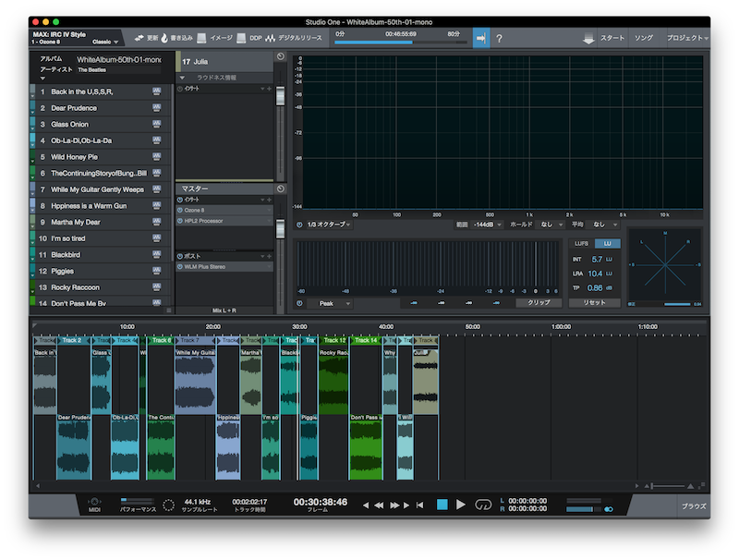The image size is (739, 560).
Task: Click the Reset (リセット) loudness button
Action: (594, 302)
